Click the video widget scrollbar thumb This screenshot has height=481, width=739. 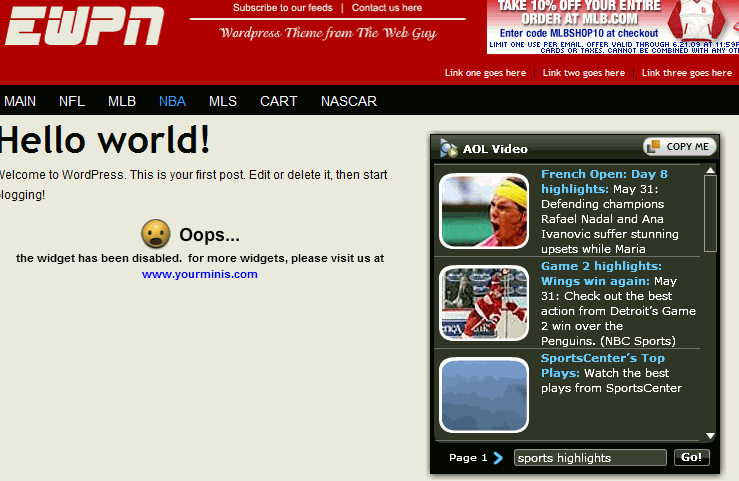710,213
